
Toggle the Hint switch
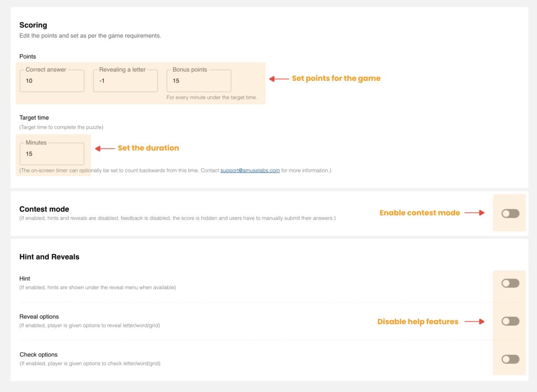(510, 283)
